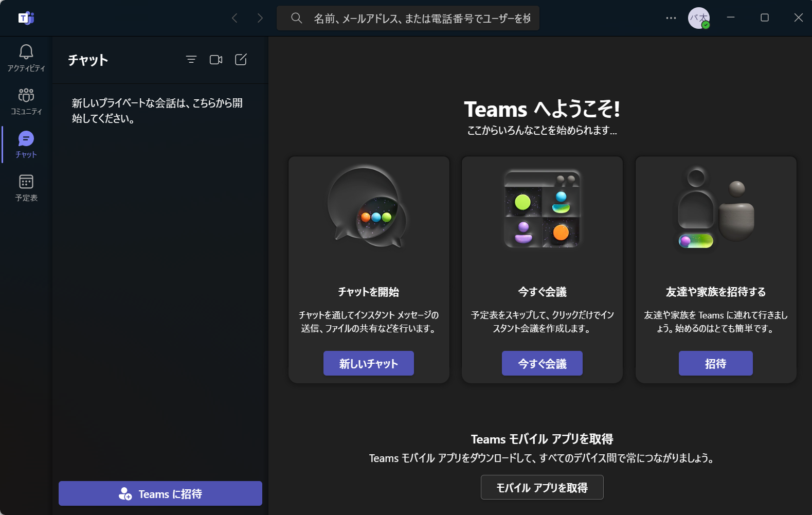
Task: Click the search magnifier icon
Action: pyautogui.click(x=296, y=18)
